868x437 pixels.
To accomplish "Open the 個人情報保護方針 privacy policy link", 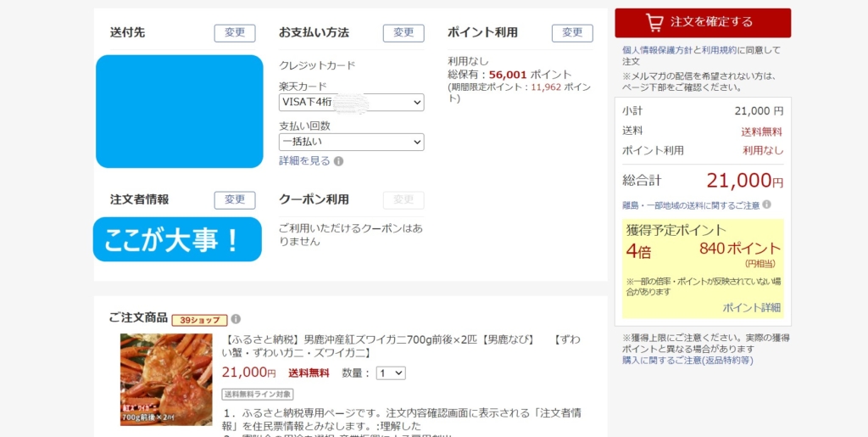I will pos(658,50).
